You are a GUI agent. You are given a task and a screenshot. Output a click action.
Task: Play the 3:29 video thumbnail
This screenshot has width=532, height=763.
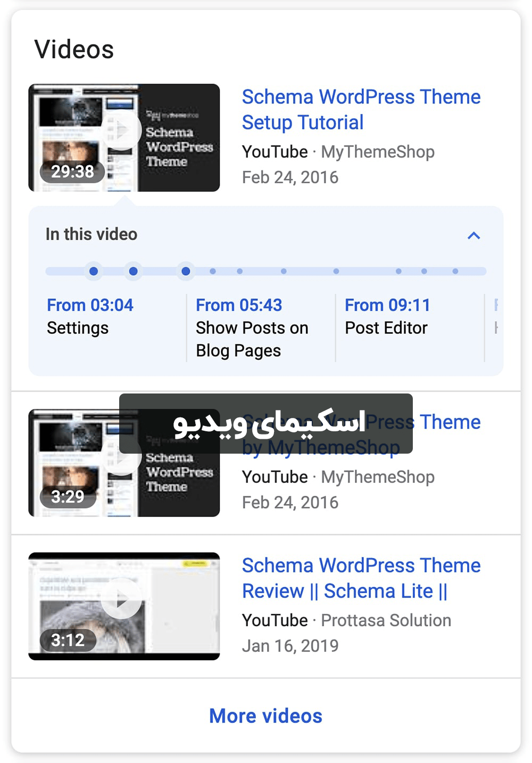[x=124, y=463]
